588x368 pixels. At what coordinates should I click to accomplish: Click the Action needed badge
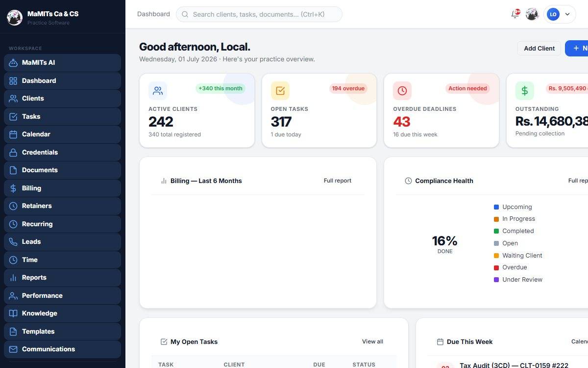tap(467, 88)
